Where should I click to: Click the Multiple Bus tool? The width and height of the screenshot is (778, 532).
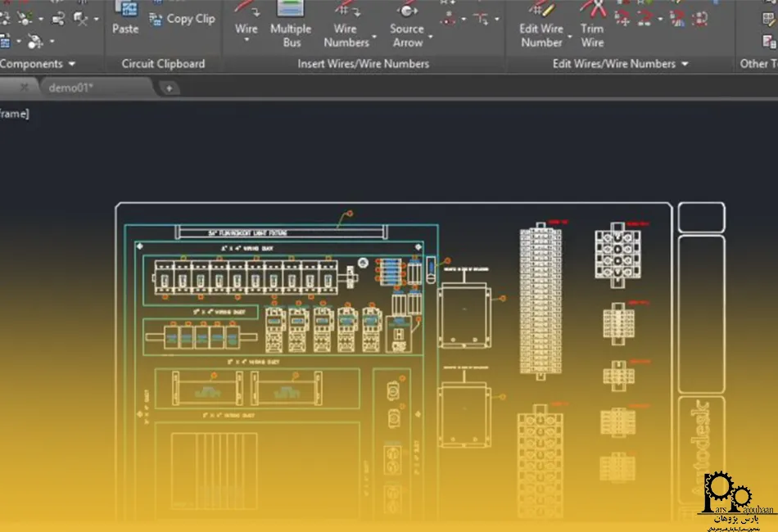coord(291,11)
